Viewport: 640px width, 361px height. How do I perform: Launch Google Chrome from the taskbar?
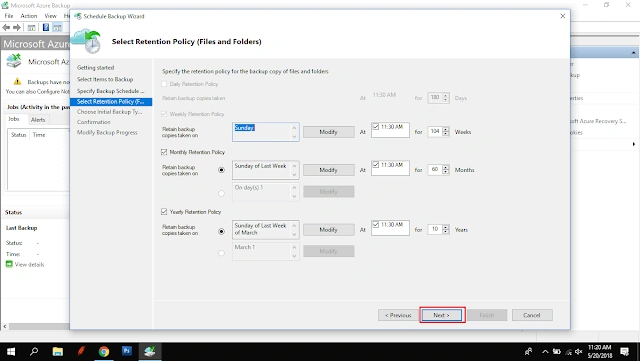point(104,351)
